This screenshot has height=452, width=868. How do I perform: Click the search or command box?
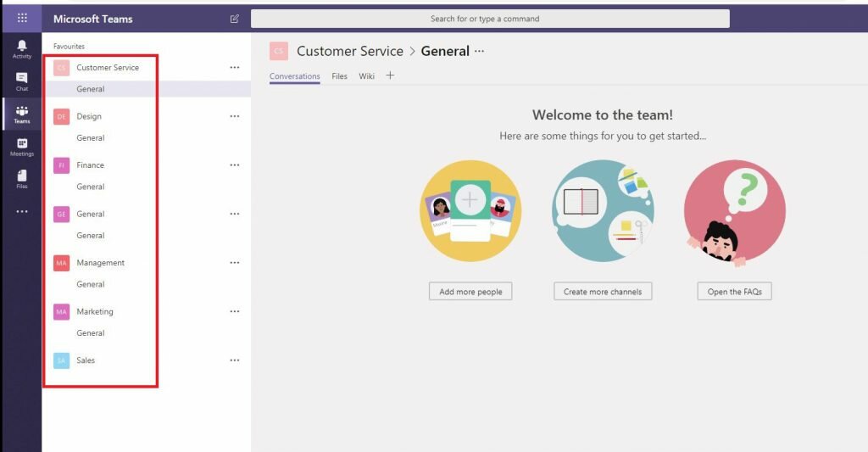490,19
